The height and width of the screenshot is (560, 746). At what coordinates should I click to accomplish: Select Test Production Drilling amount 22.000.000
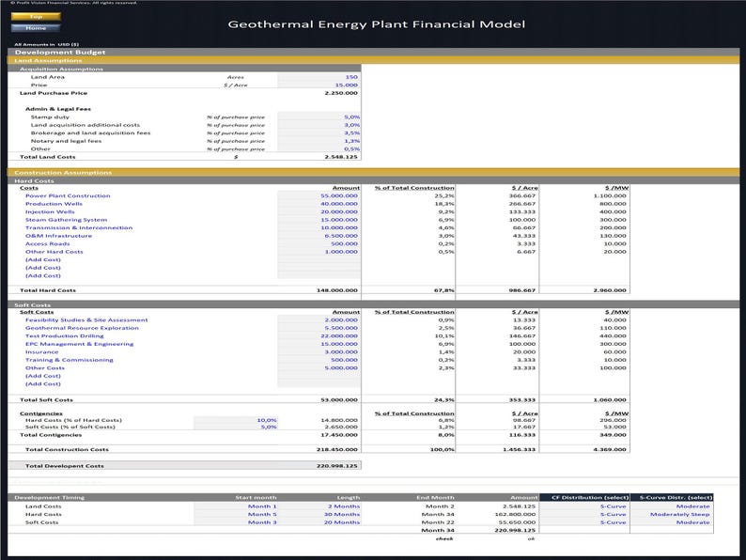point(319,335)
